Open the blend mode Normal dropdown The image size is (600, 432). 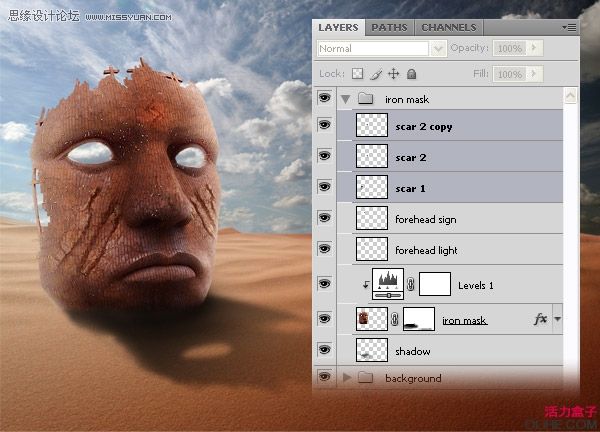(x=439, y=49)
